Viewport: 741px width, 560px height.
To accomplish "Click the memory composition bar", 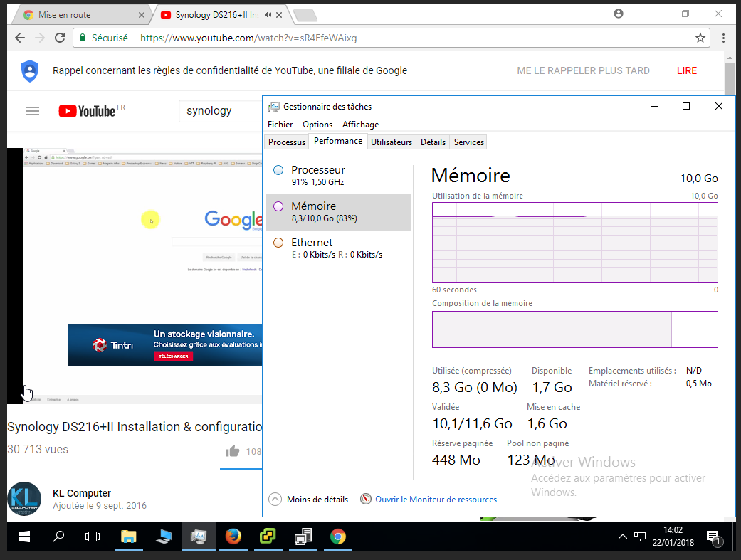I will pyautogui.click(x=574, y=329).
